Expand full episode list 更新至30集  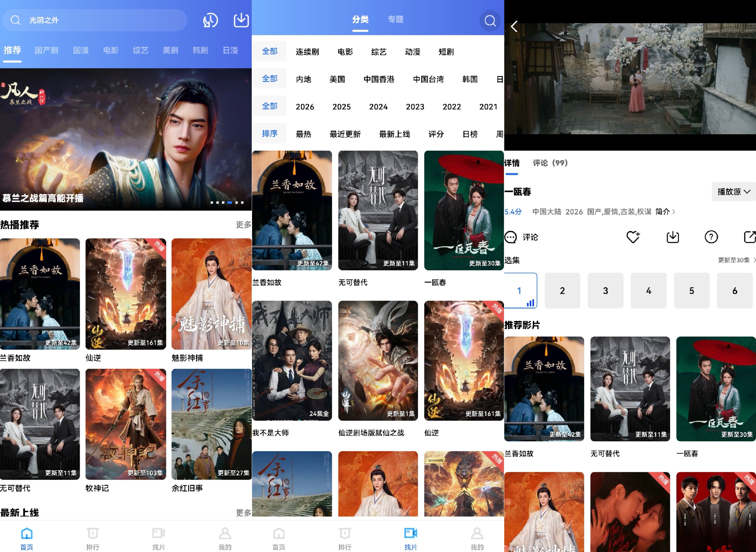pos(737,260)
